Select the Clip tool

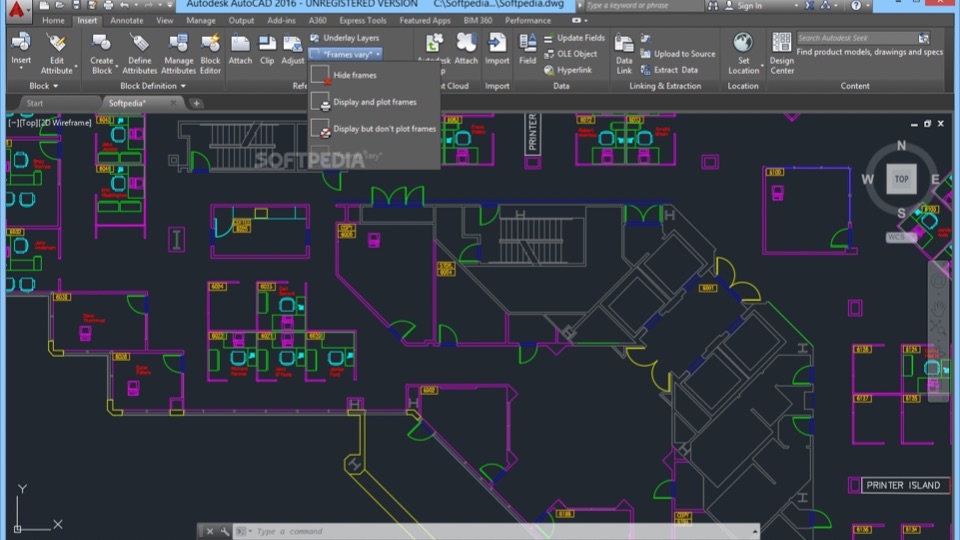[x=267, y=49]
